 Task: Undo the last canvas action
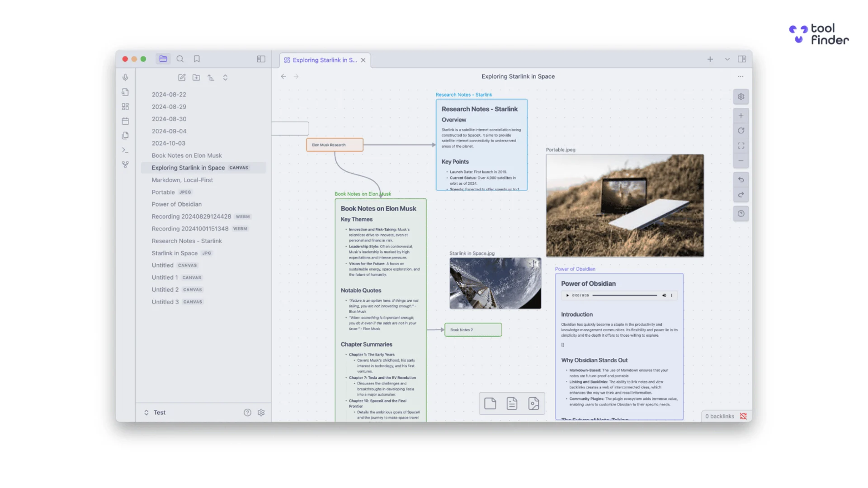pyautogui.click(x=741, y=180)
